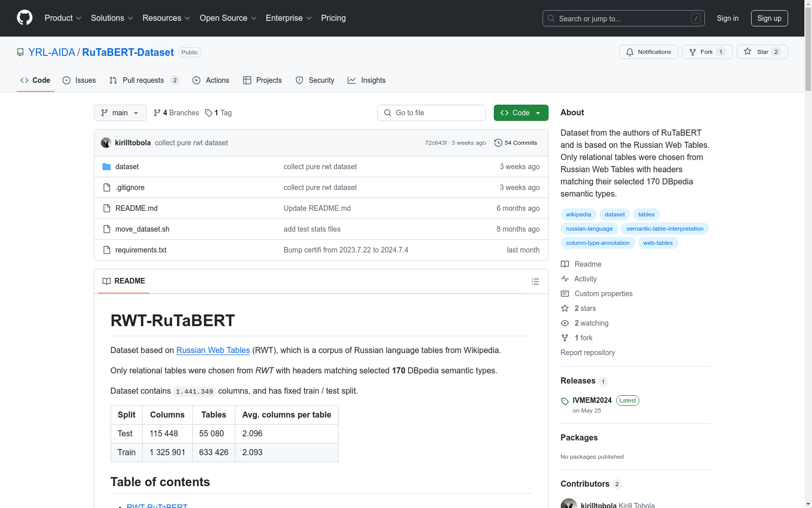Click the stars icon in About sidebar
Image resolution: width=812 pixels, height=508 pixels.
click(x=565, y=308)
